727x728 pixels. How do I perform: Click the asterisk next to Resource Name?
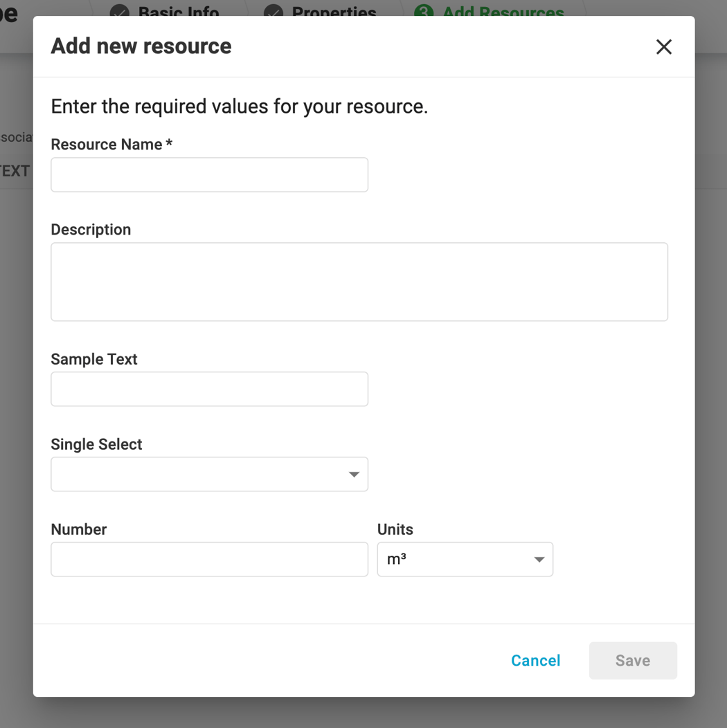(170, 143)
